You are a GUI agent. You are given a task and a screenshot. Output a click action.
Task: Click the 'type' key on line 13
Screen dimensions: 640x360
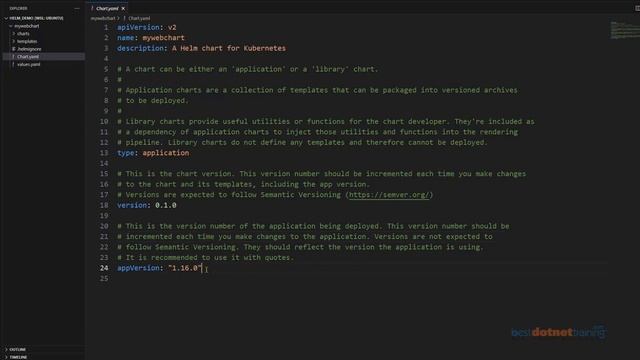125,153
